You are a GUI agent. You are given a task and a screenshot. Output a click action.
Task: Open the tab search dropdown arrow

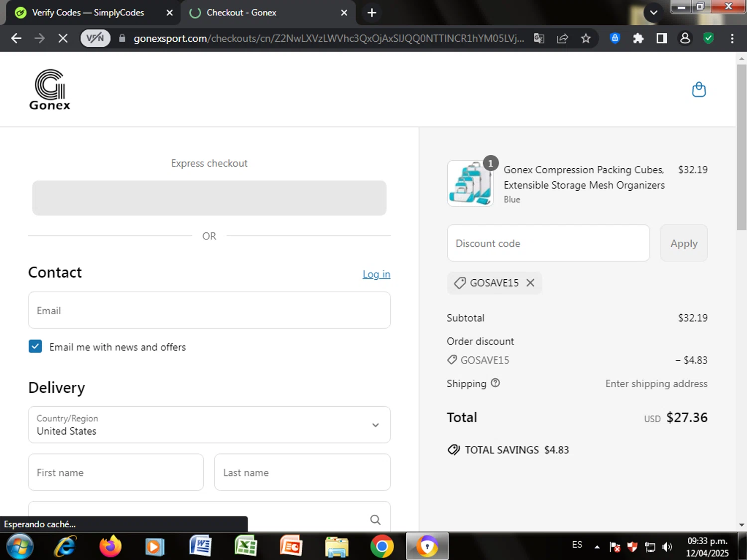click(x=653, y=13)
